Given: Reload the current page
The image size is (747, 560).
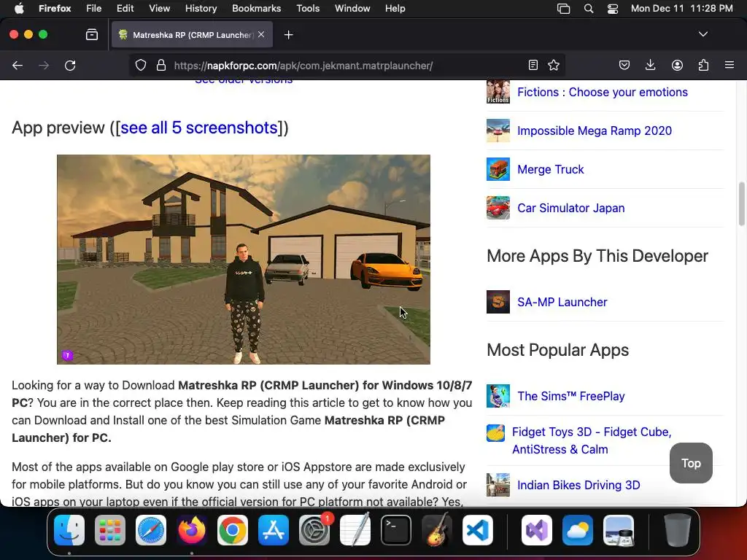Looking at the screenshot, I should click(x=70, y=65).
